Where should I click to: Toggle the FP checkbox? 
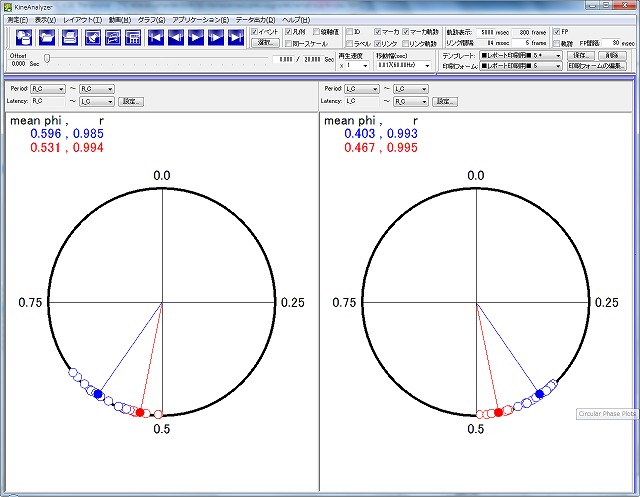[557, 32]
